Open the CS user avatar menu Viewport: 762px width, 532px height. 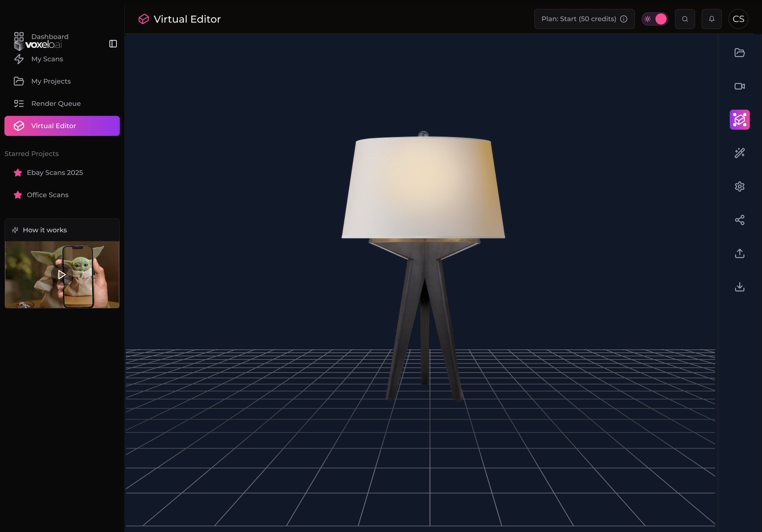tap(738, 19)
